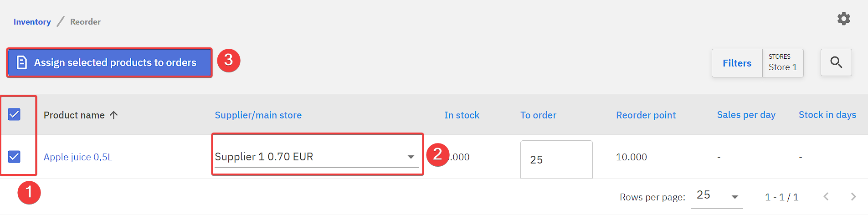Sort by the Sales per day column
This screenshot has height=215, width=868.
(746, 115)
